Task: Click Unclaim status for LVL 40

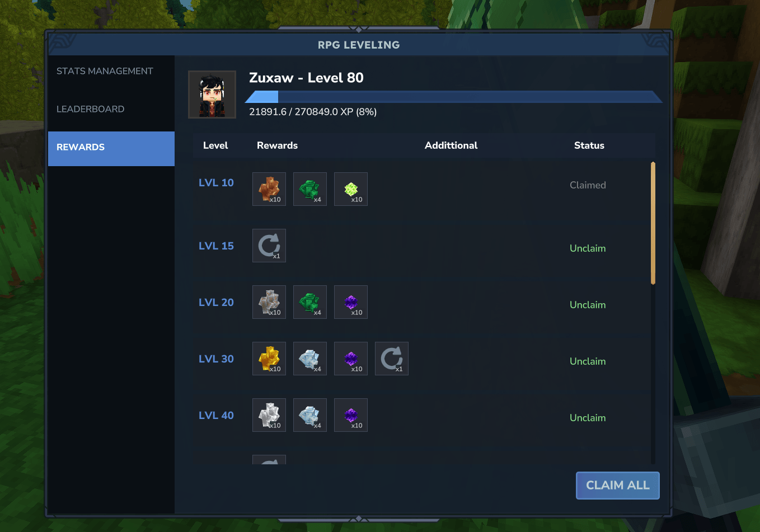Action: (x=588, y=418)
